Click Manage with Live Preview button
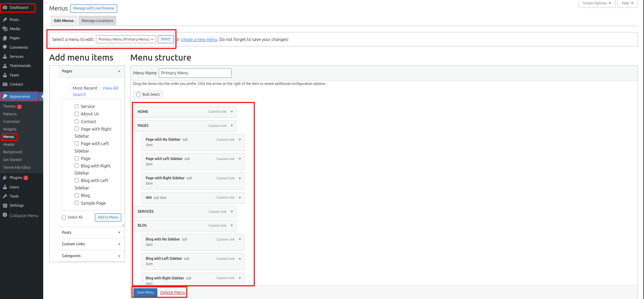Viewport: 644px width, 299px height. (94, 8)
